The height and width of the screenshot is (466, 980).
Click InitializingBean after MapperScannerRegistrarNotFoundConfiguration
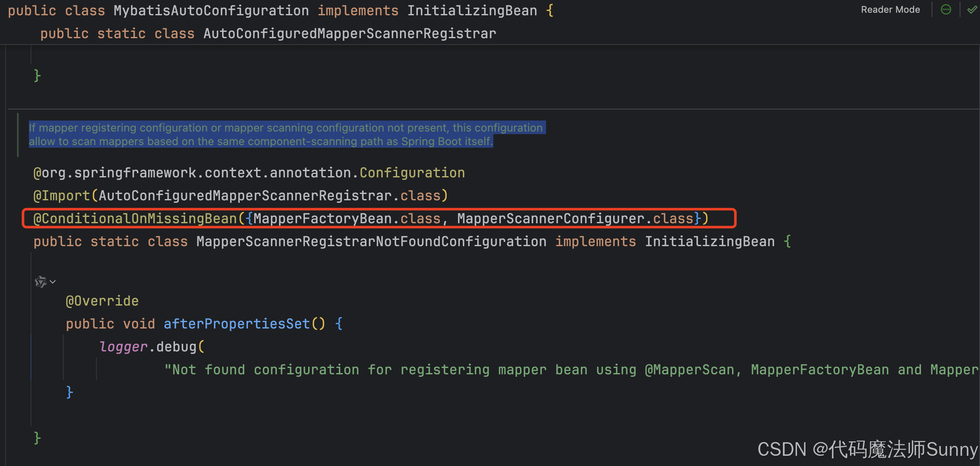click(x=710, y=241)
